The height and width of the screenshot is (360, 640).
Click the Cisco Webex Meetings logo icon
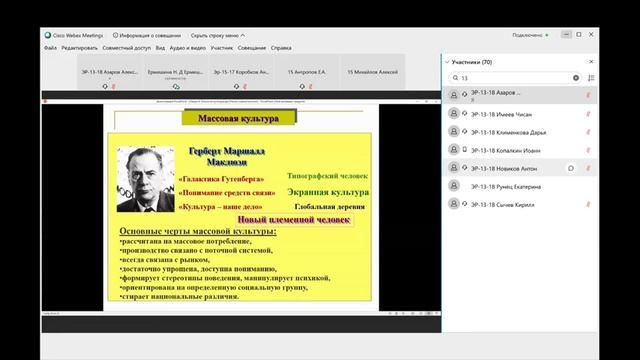pyautogui.click(x=48, y=35)
